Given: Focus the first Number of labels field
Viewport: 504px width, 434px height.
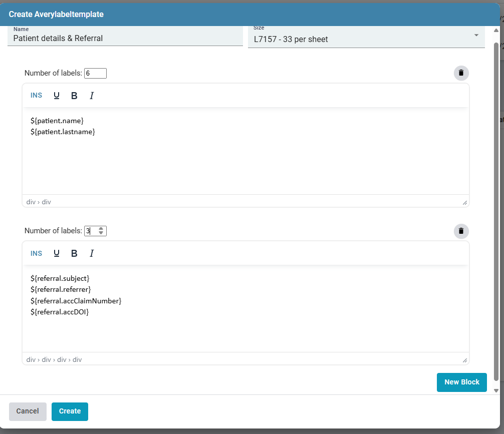Looking at the screenshot, I should [95, 73].
